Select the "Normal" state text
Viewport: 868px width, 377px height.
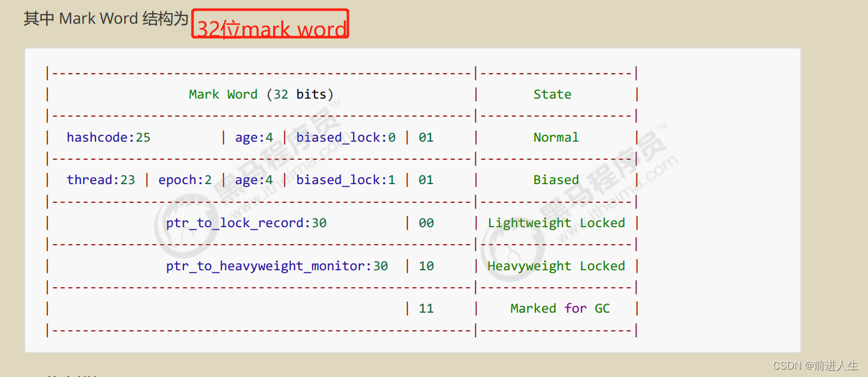tap(556, 137)
